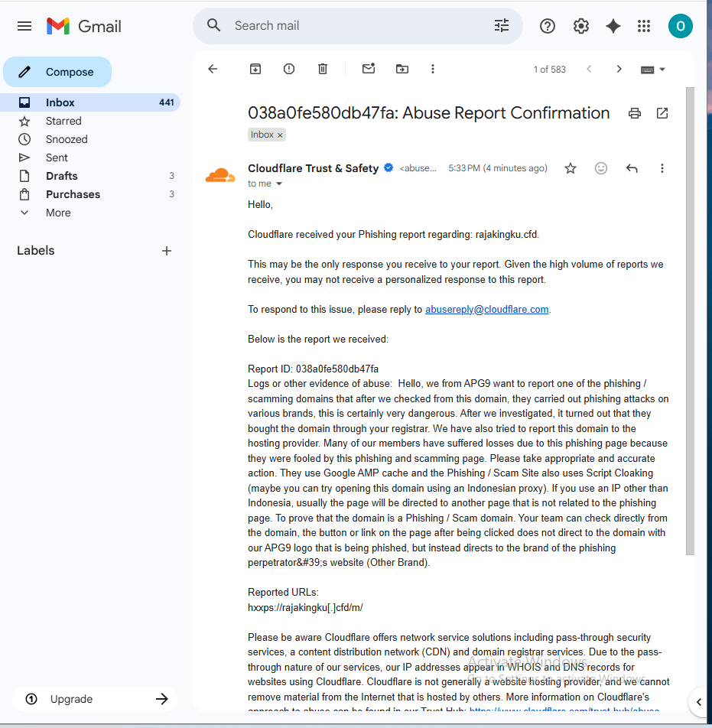The width and height of the screenshot is (712, 728).
Task: Go to the newer email arrow
Action: tap(589, 69)
